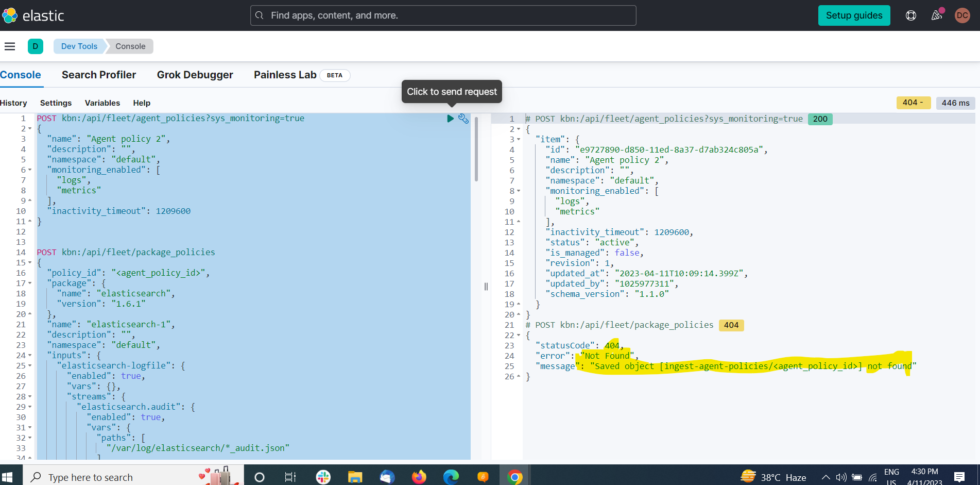Screen dimensions: 980x485
Task: Open the DC user account avatar
Action: 962,15
